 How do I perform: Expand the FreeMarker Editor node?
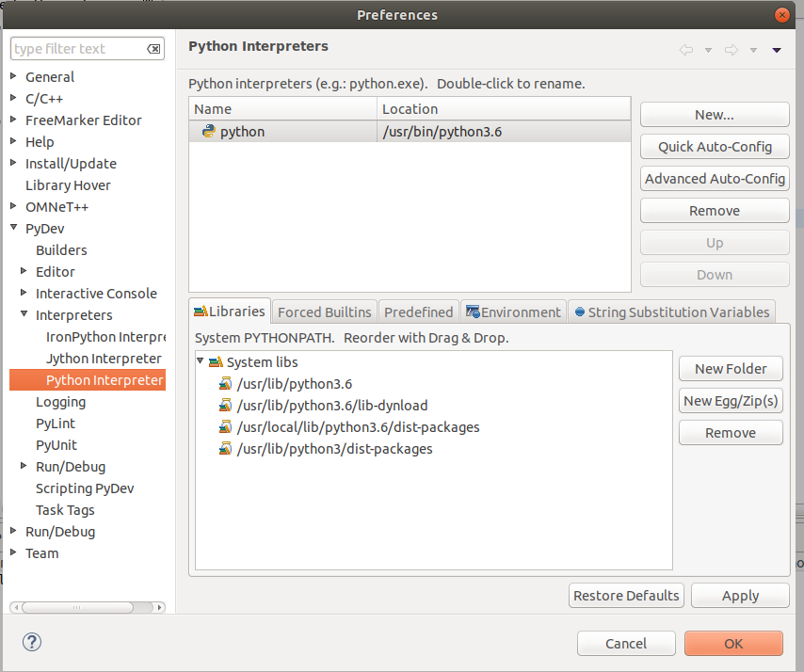click(x=14, y=119)
